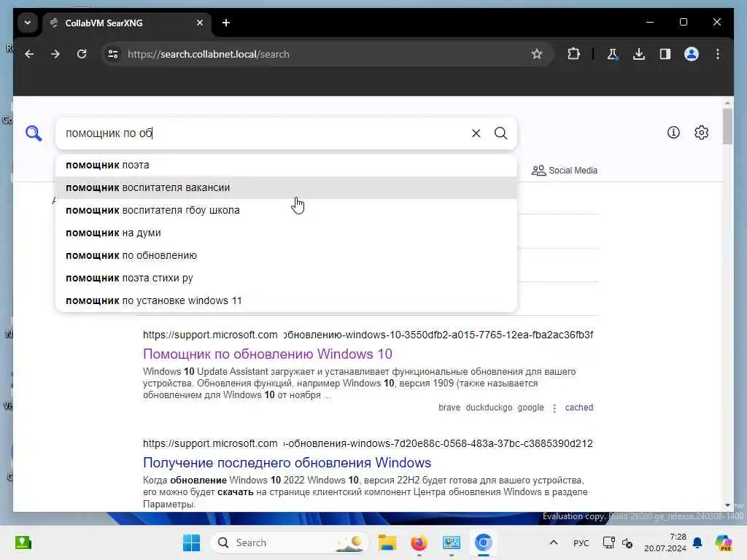Image resolution: width=747 pixels, height=560 pixels.
Task: Open network status tray icon
Action: (x=609, y=542)
